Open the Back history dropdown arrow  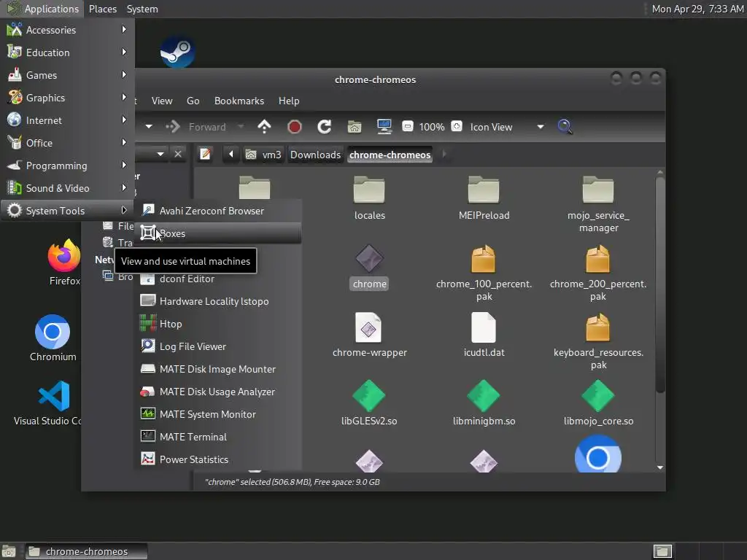[x=149, y=127]
